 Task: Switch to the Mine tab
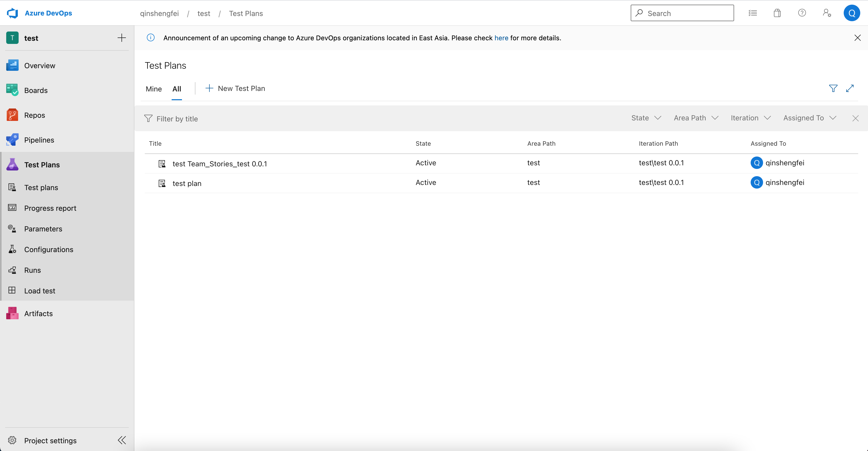click(x=154, y=89)
